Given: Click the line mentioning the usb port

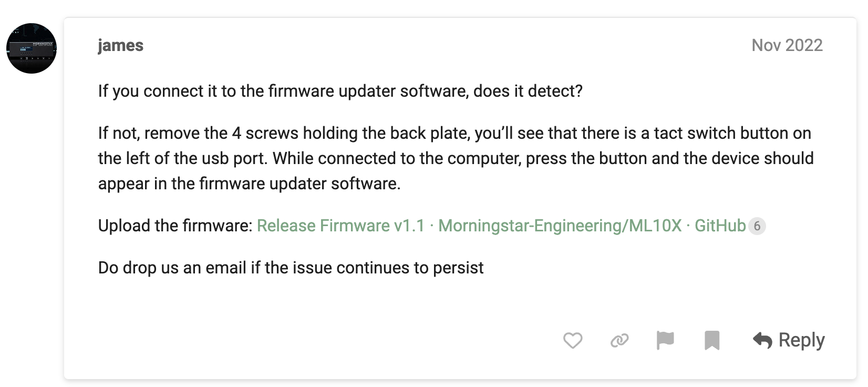Looking at the screenshot, I should coord(456,158).
